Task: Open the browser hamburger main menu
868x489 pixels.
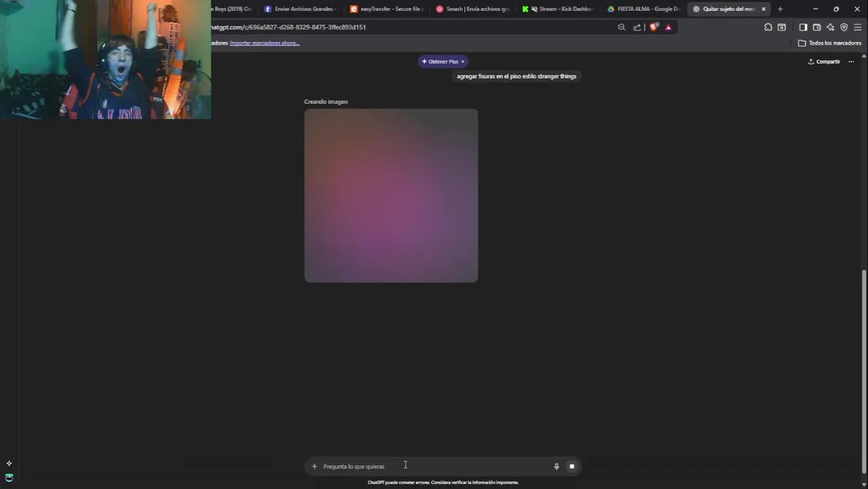Action: [x=858, y=27]
